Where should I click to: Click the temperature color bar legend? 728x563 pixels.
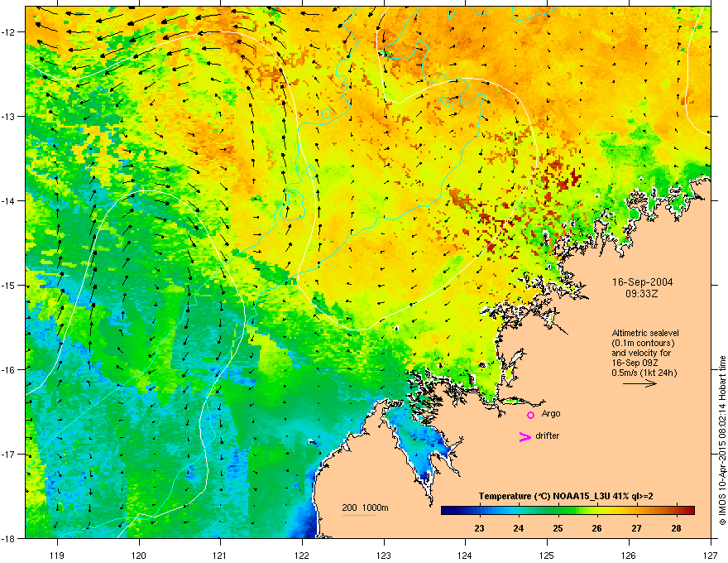568,510
